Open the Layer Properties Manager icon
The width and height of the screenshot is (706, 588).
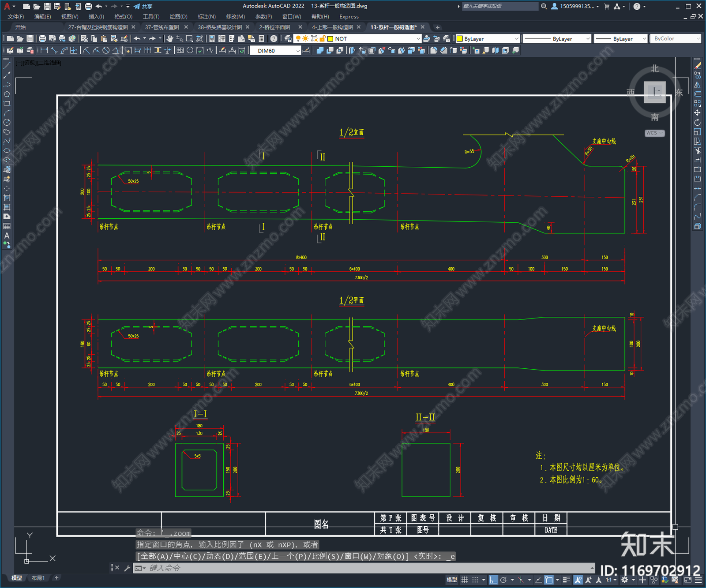point(288,39)
